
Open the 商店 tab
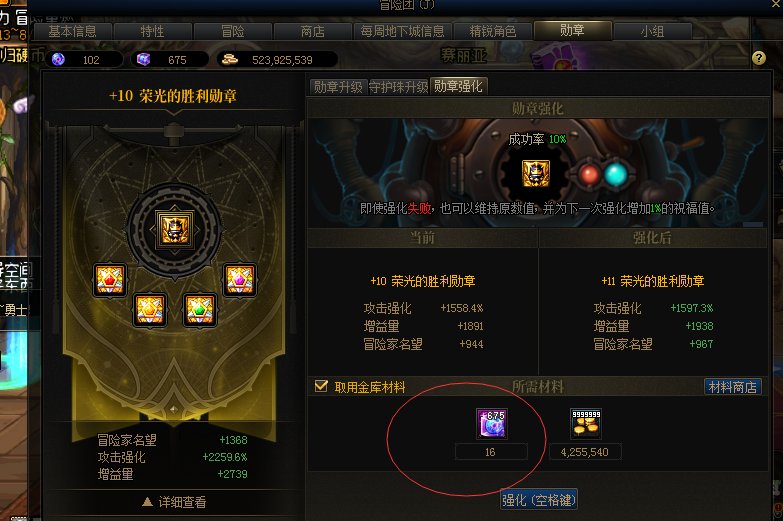coord(313,31)
